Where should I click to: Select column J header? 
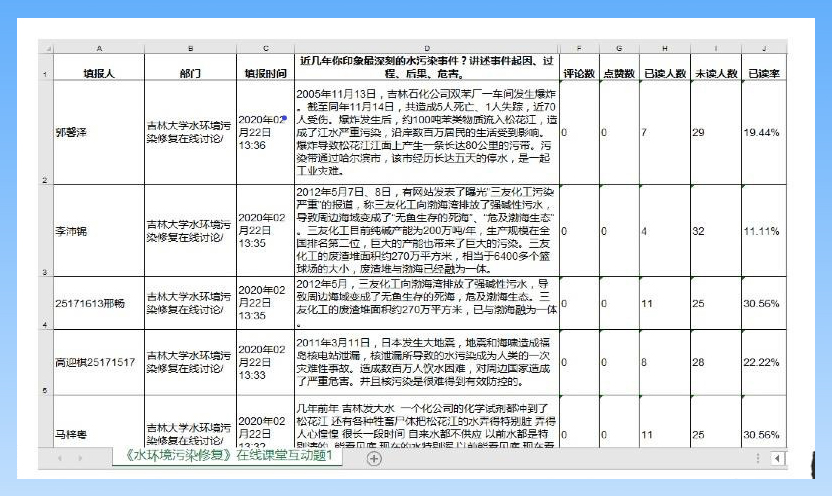click(763, 48)
